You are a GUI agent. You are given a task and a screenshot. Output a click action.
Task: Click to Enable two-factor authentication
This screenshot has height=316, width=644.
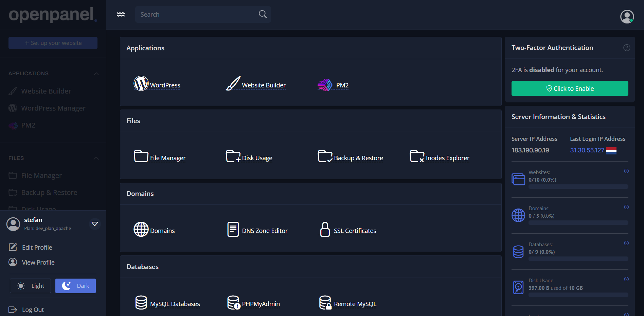pyautogui.click(x=570, y=88)
